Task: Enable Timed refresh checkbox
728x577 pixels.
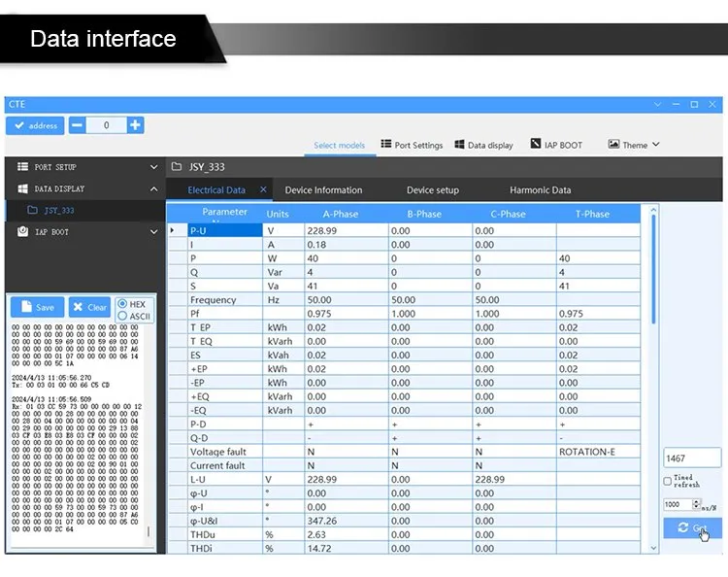Action: coord(668,481)
